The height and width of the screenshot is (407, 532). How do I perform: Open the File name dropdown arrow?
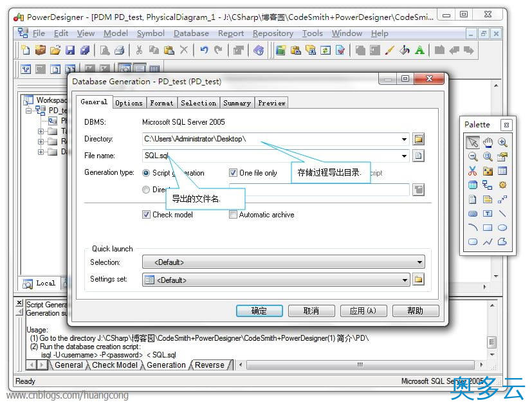tap(404, 156)
